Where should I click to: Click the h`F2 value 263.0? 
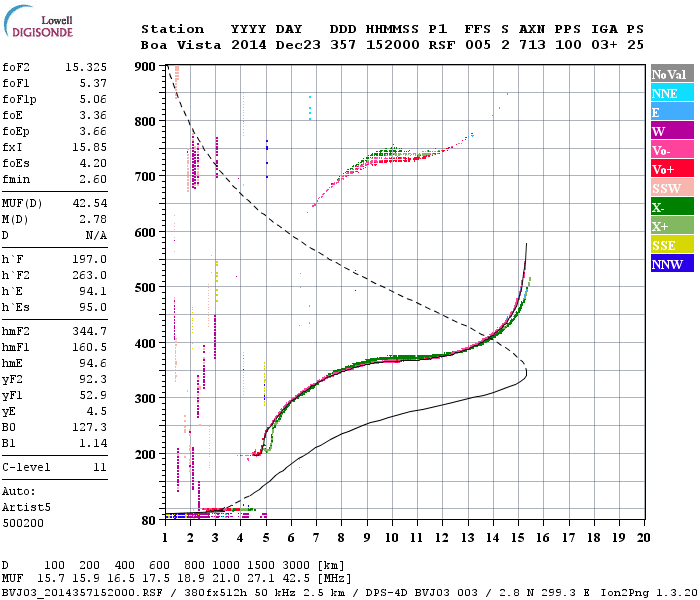pos(89,276)
